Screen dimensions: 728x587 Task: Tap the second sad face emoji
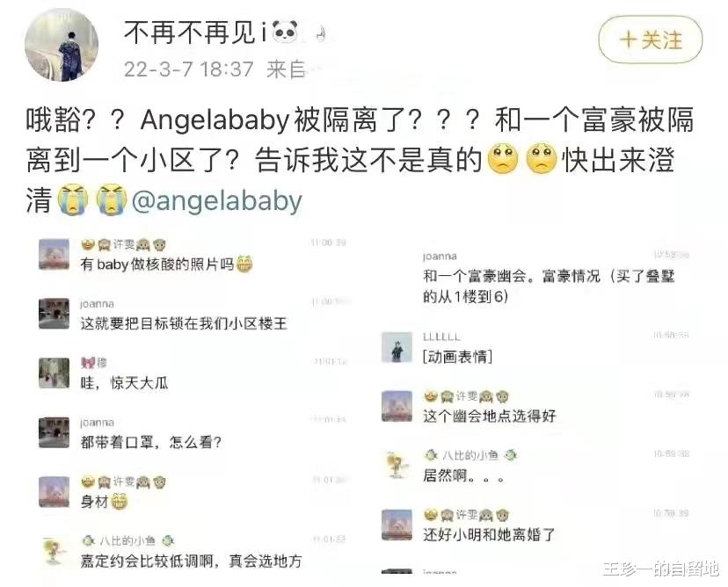542,159
